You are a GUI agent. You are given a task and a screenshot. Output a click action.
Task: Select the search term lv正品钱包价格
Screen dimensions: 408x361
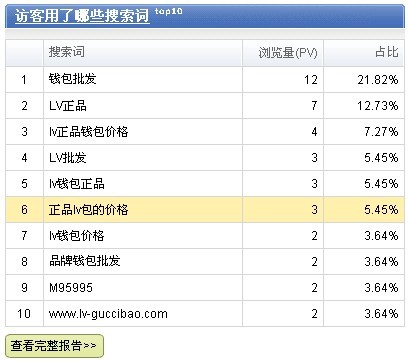coord(88,132)
